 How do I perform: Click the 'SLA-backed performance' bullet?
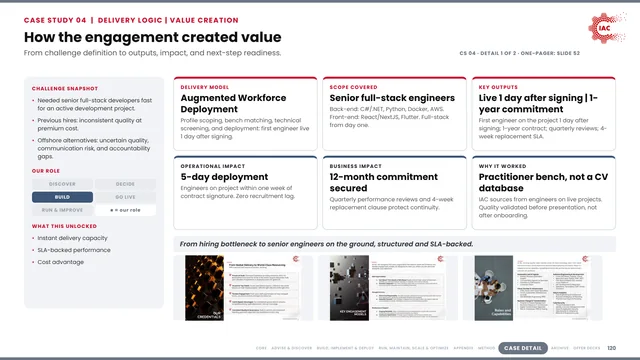[x=74, y=250]
